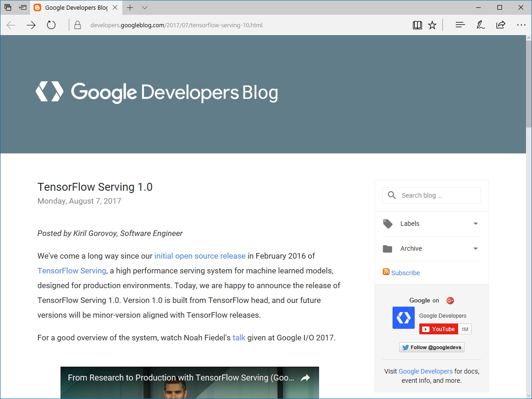
Task: Click the YouTube subscribe button
Action: pyautogui.click(x=438, y=329)
